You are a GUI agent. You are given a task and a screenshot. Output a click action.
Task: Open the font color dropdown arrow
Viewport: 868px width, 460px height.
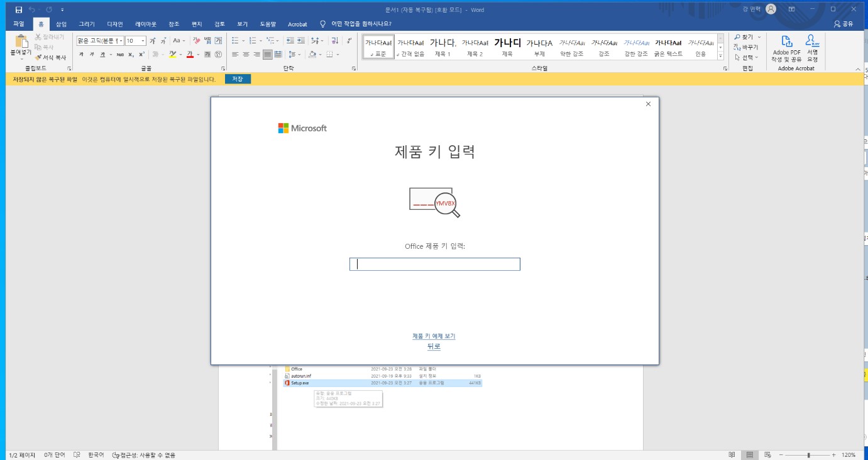pyautogui.click(x=198, y=55)
